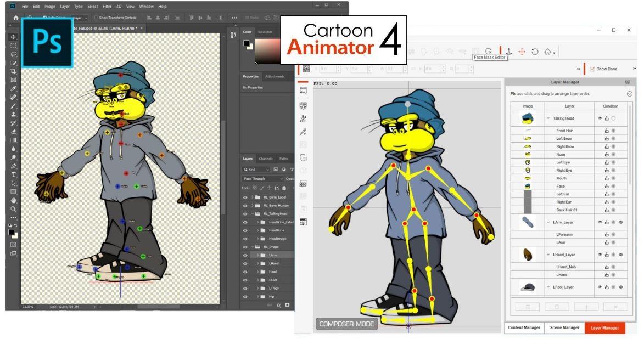Click Cartoon Animator rotate tool icon

click(535, 52)
